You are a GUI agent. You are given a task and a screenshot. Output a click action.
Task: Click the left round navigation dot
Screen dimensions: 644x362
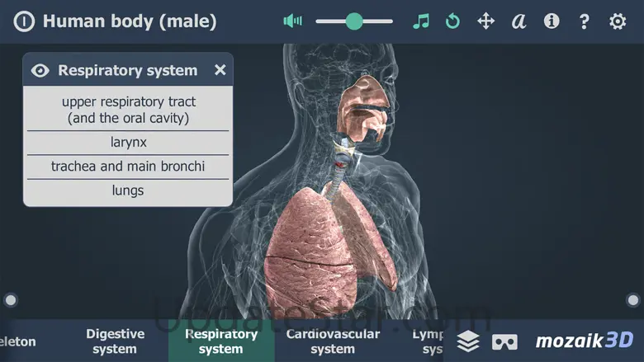(x=11, y=300)
